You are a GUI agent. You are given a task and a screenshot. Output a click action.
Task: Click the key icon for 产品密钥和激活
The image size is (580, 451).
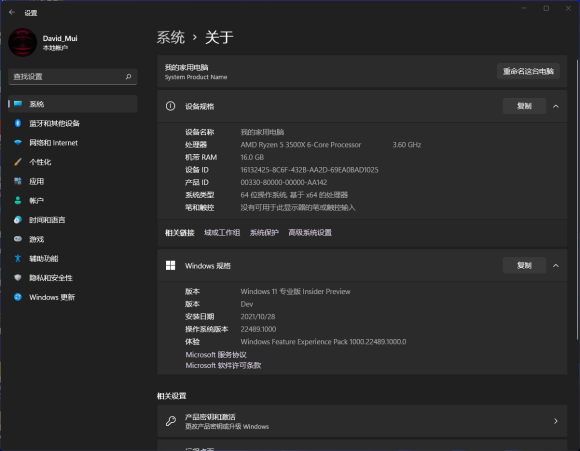click(x=171, y=421)
